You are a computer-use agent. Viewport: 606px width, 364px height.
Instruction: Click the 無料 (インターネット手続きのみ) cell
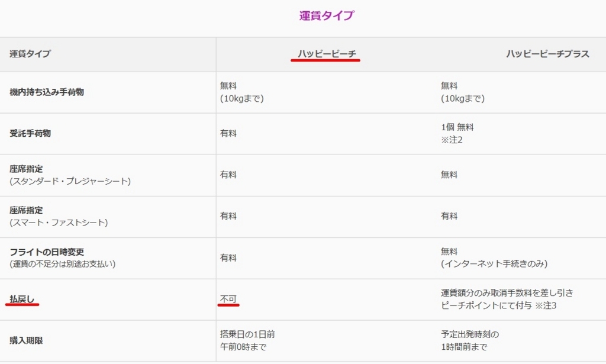coord(494,257)
